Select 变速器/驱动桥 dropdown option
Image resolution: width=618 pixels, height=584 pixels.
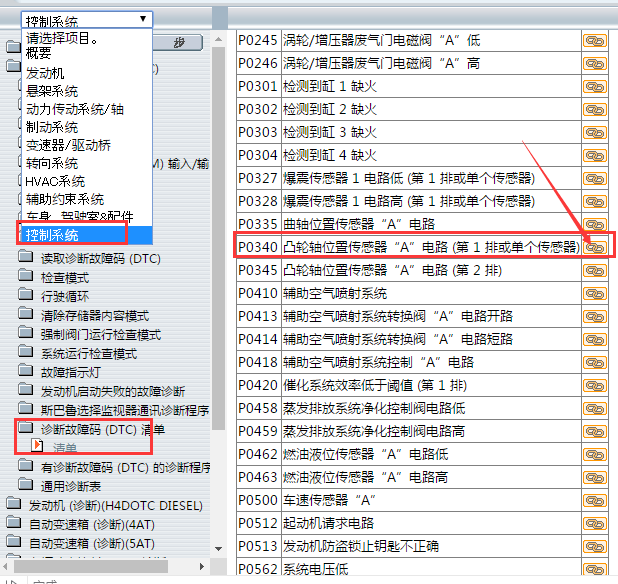tap(68, 145)
